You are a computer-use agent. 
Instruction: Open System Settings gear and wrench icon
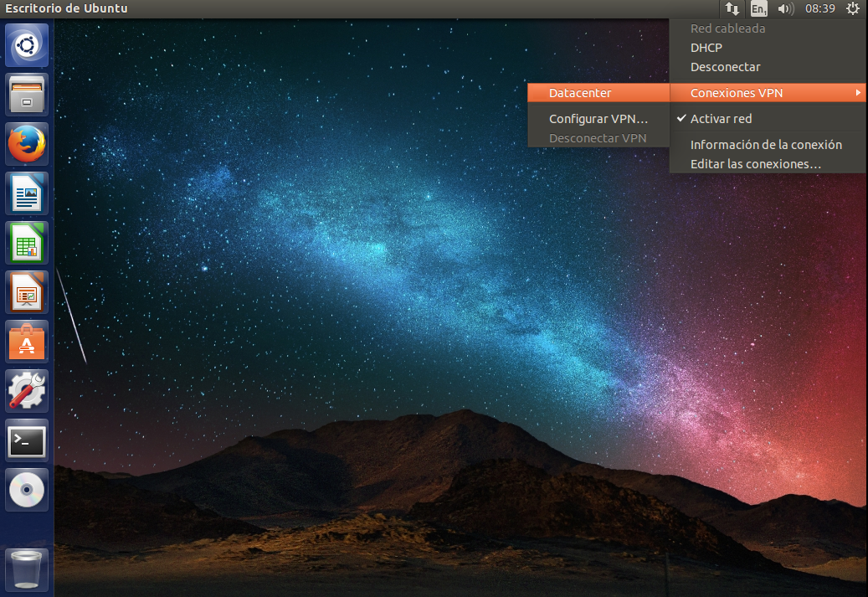[x=28, y=391]
